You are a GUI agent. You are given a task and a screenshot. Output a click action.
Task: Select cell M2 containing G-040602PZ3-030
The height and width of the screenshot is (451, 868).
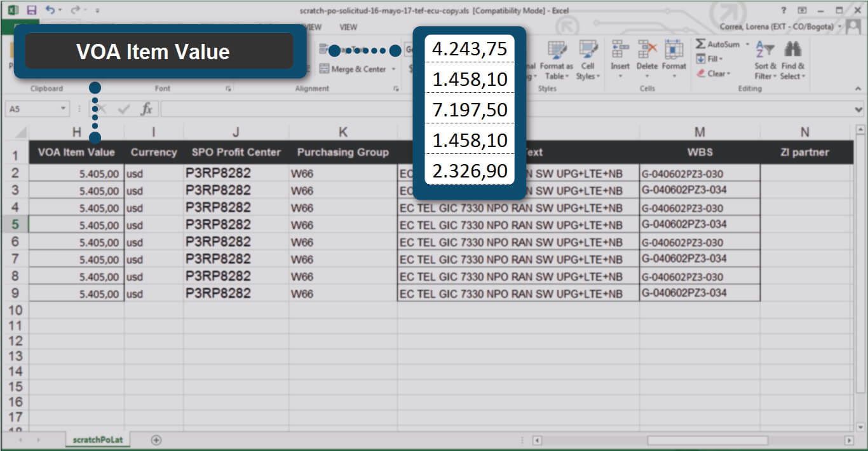pyautogui.click(x=699, y=174)
